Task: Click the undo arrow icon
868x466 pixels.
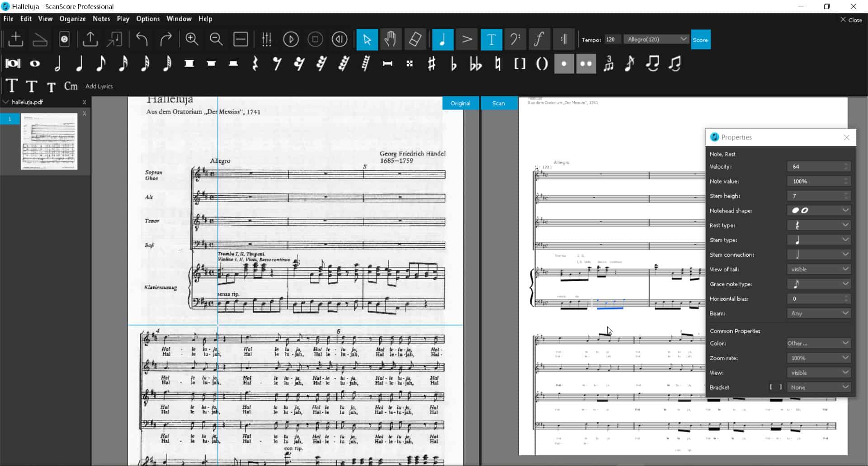Action: click(142, 40)
